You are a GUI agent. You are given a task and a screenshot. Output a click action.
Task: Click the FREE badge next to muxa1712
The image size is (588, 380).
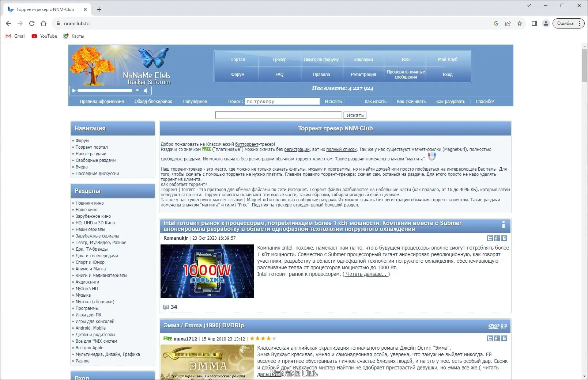(x=167, y=338)
